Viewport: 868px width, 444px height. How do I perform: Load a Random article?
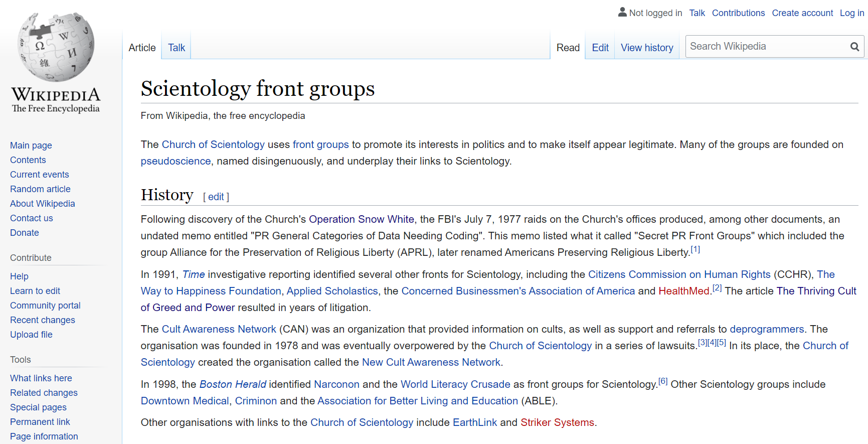click(x=40, y=189)
